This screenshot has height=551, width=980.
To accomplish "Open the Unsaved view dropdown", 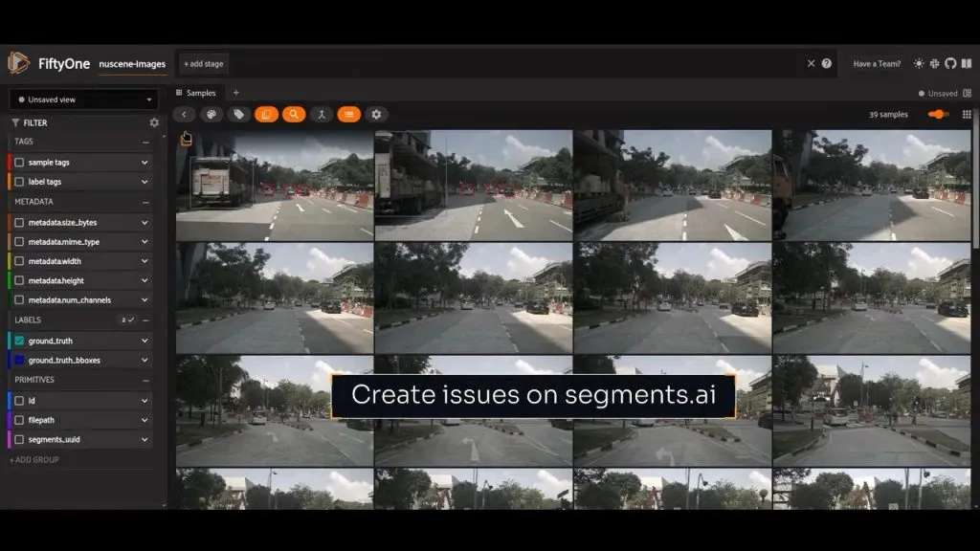I will 84,99.
